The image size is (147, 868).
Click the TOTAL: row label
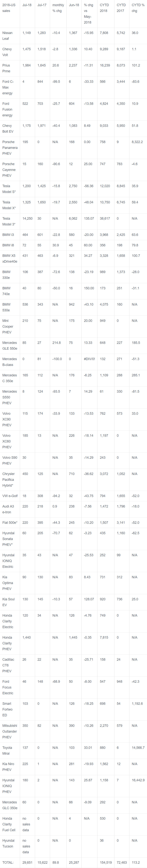pos(8,862)
